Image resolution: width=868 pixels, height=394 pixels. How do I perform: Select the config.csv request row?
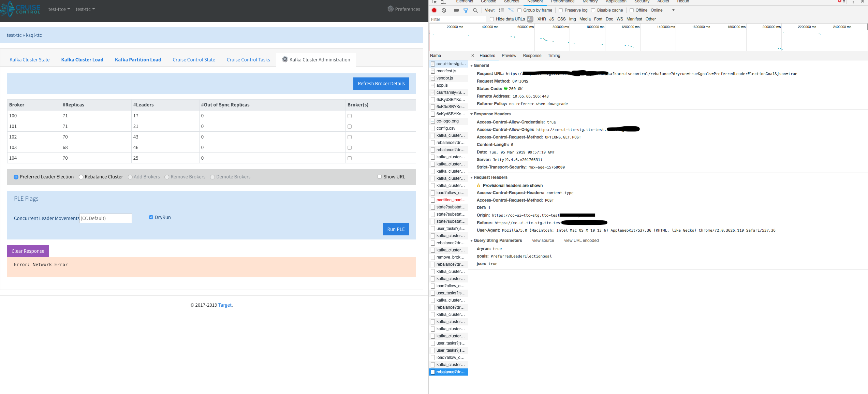coord(448,128)
